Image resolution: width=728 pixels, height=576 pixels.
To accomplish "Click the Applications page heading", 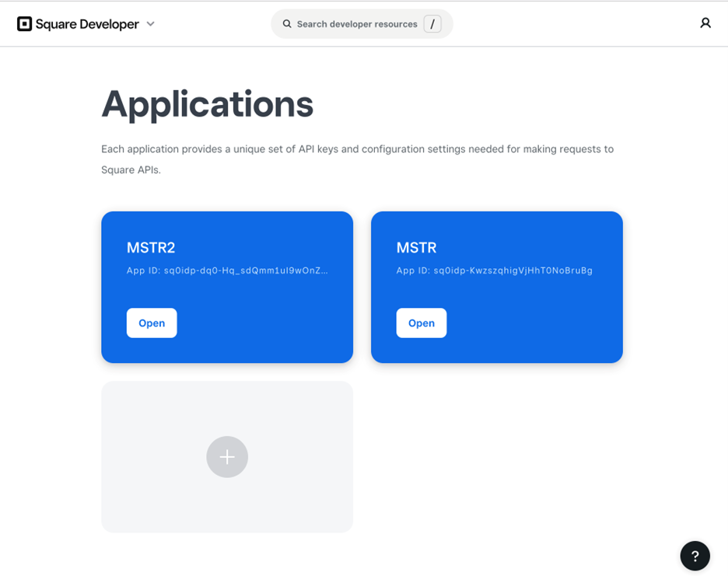I will click(x=207, y=104).
